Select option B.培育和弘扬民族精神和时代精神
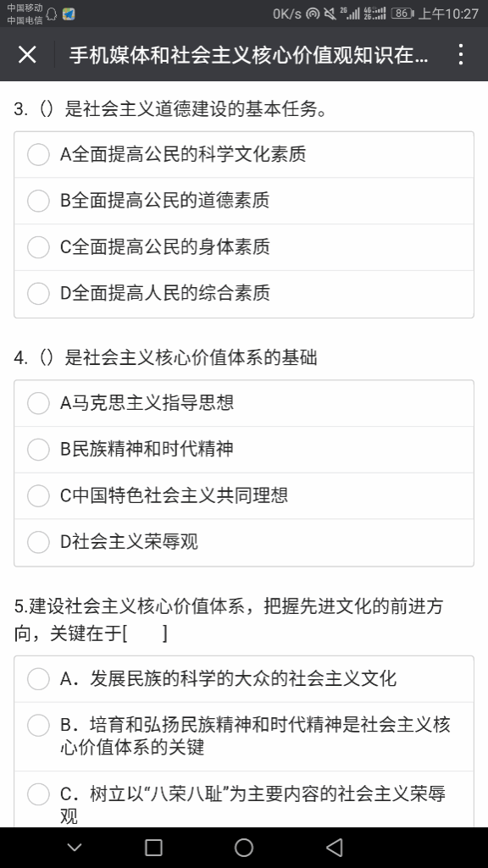 click(x=244, y=737)
